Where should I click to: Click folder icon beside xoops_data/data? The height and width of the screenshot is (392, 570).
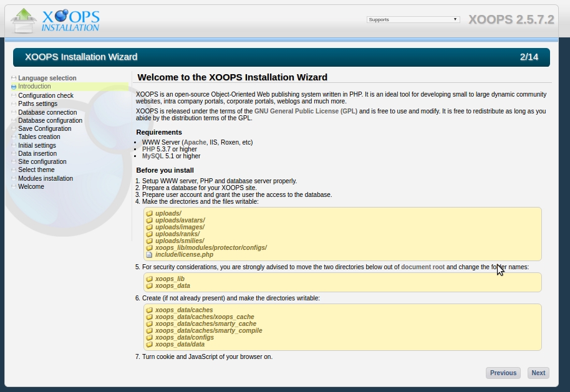(149, 345)
